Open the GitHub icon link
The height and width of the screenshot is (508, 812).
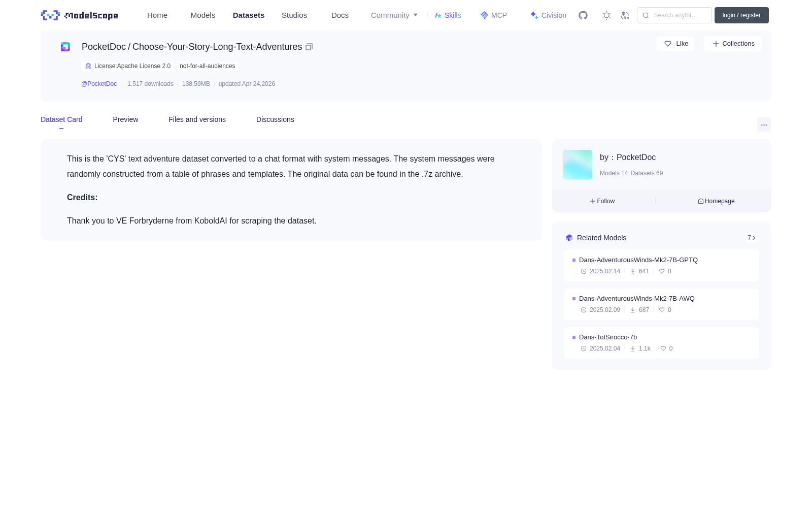coord(583,15)
